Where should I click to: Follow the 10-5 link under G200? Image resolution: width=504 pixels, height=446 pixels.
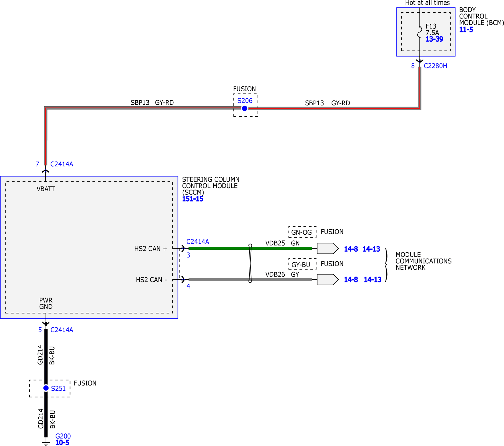[x=62, y=442]
